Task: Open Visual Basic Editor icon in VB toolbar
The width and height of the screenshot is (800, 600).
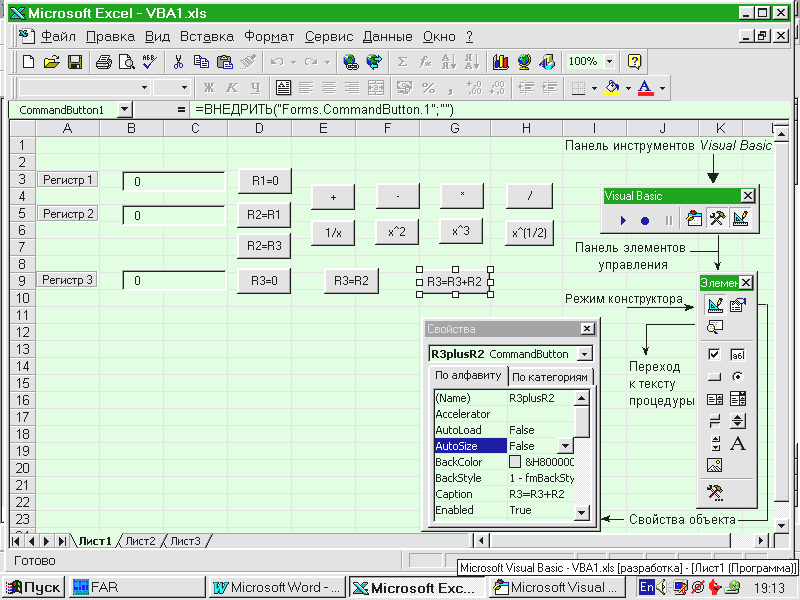Action: tap(694, 219)
